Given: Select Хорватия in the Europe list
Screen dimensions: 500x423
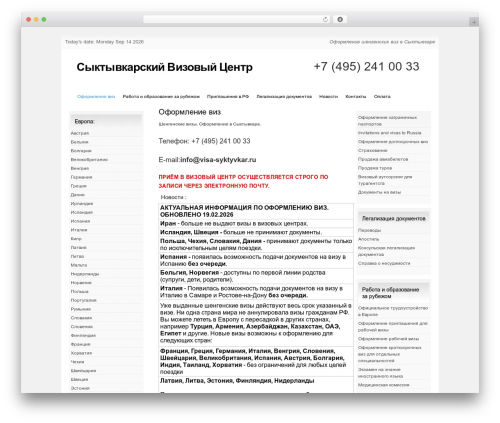Looking at the screenshot, I should [x=81, y=353].
